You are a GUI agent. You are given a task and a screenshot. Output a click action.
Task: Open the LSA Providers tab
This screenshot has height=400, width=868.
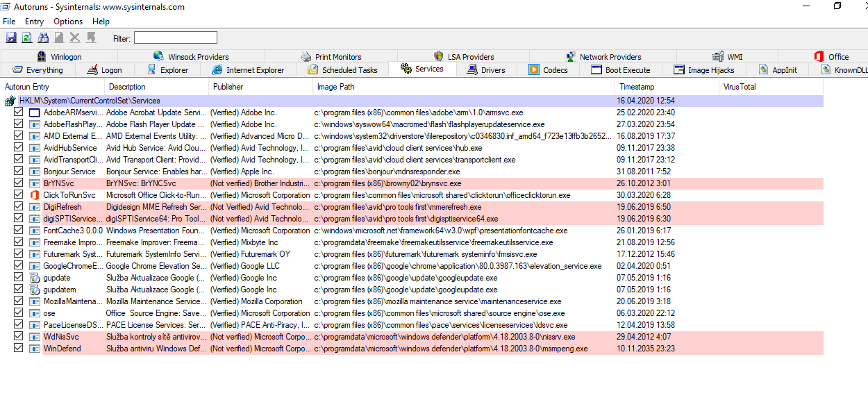463,57
